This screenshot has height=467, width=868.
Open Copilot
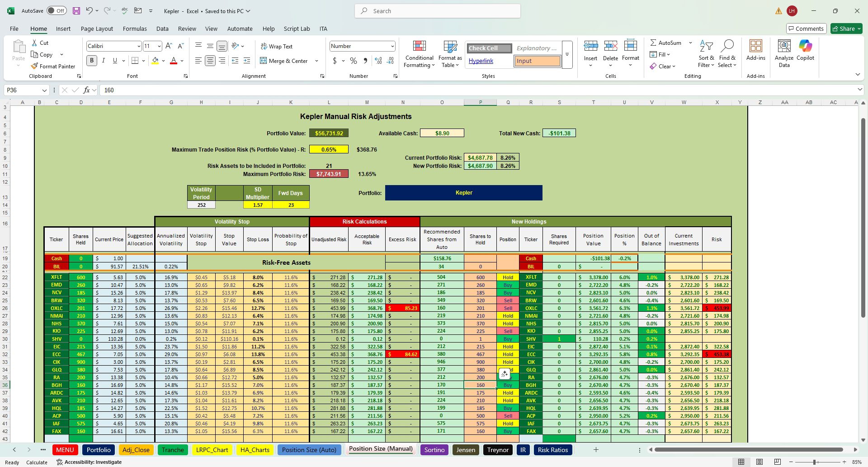(805, 52)
